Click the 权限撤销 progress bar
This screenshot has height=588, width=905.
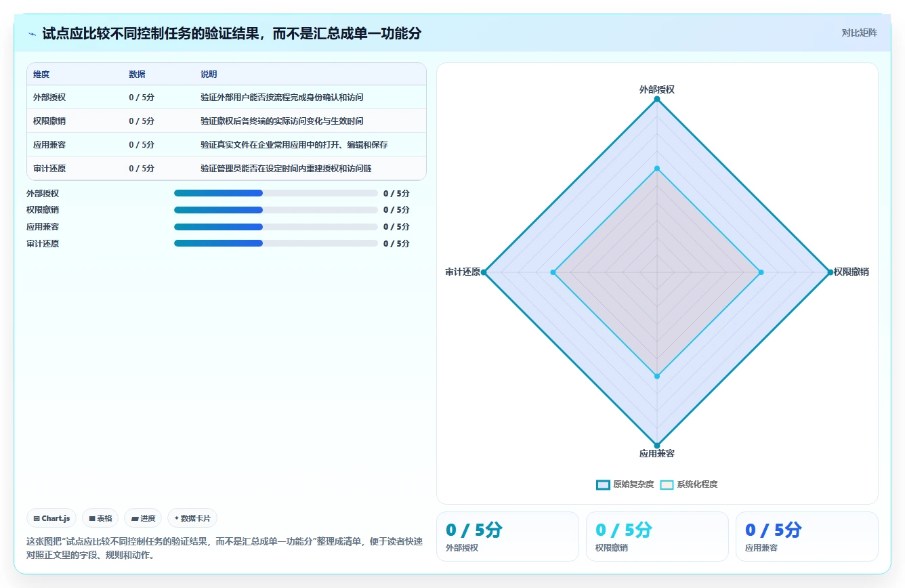pyautogui.click(x=276, y=210)
